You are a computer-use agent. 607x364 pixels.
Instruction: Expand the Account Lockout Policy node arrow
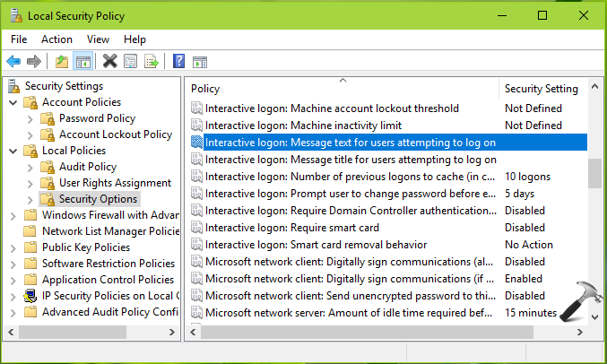click(x=30, y=135)
